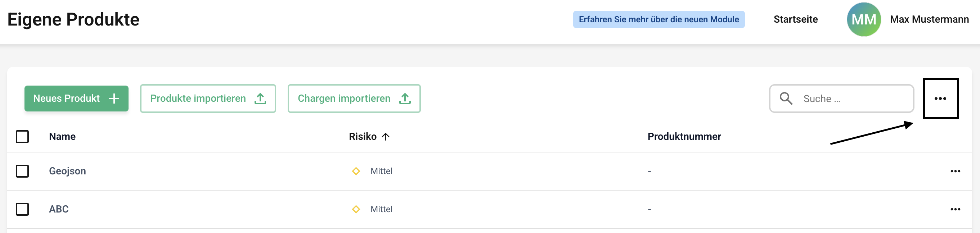980x233 pixels.
Task: Open Max Mustermann user menu
Action: (x=929, y=19)
